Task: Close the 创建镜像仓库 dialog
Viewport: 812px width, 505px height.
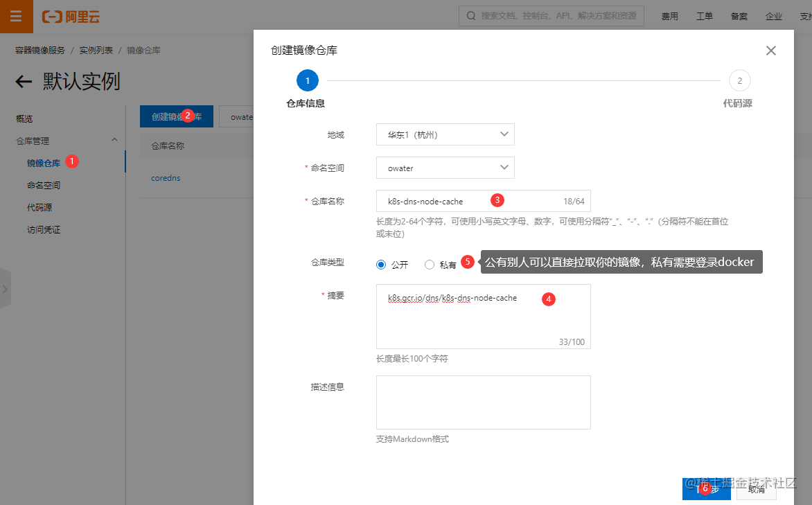Action: pyautogui.click(x=770, y=51)
